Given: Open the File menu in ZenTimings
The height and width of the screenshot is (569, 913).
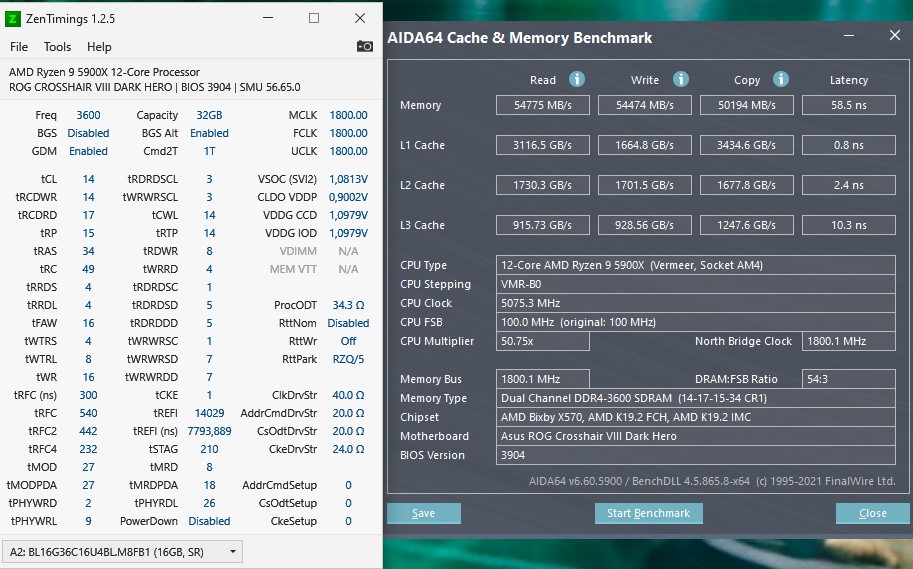Looking at the screenshot, I should pos(19,47).
